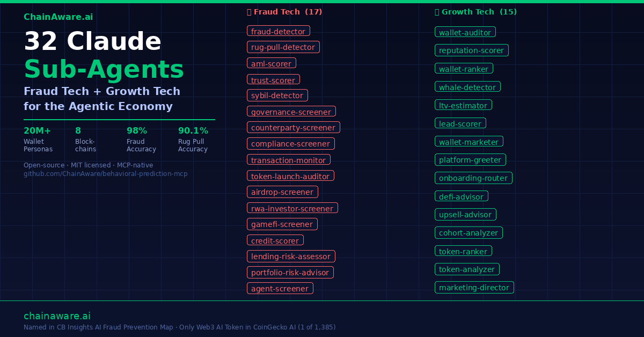This screenshot has height=337, width=644.
Task: Click the counterparty-screener tag
Action: tap(294, 128)
